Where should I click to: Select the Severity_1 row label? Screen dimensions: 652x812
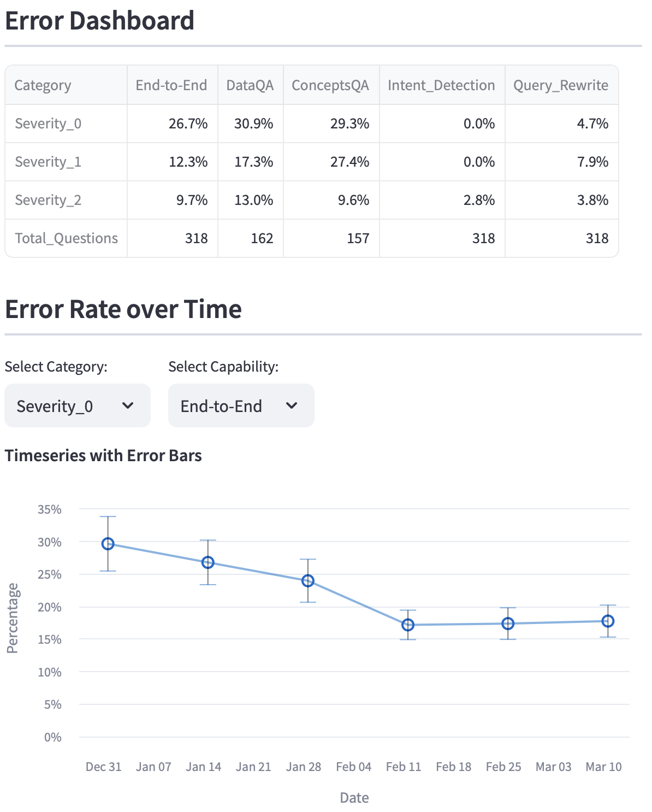point(48,162)
